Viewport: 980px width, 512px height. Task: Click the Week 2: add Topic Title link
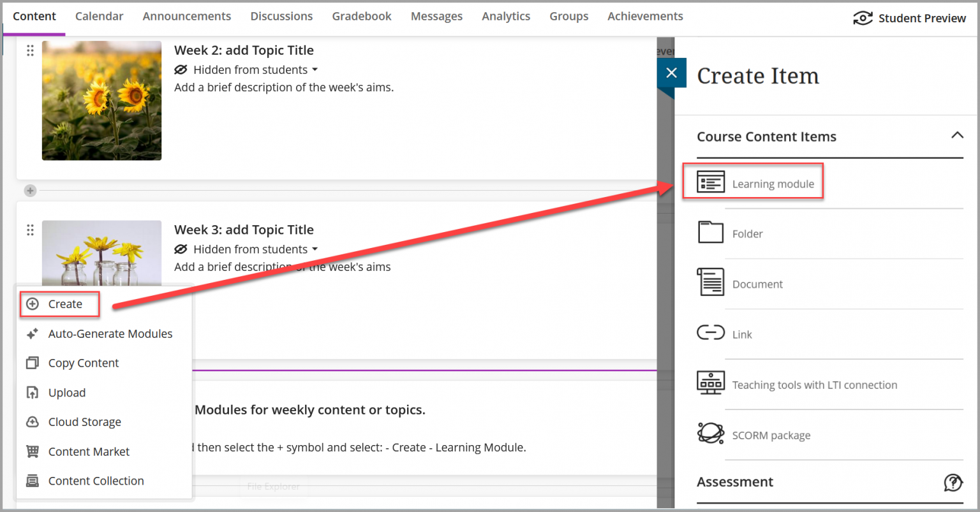[x=244, y=50]
